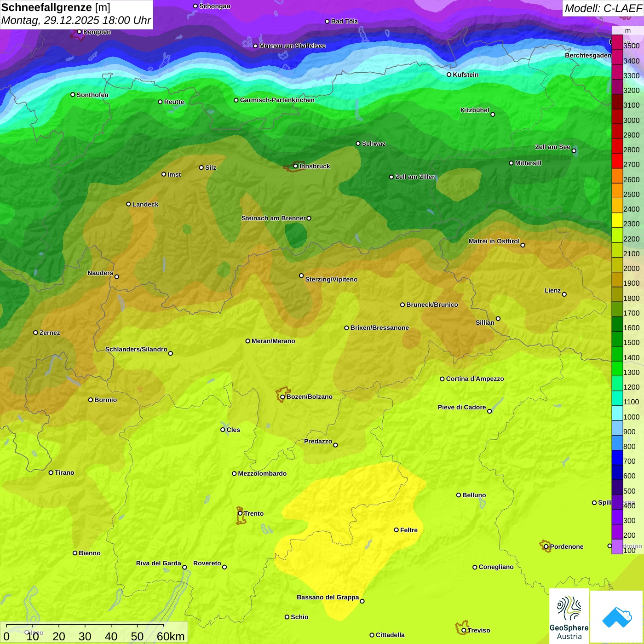Click the Sonthofen label
This screenshot has height=644, width=644.
(92, 95)
